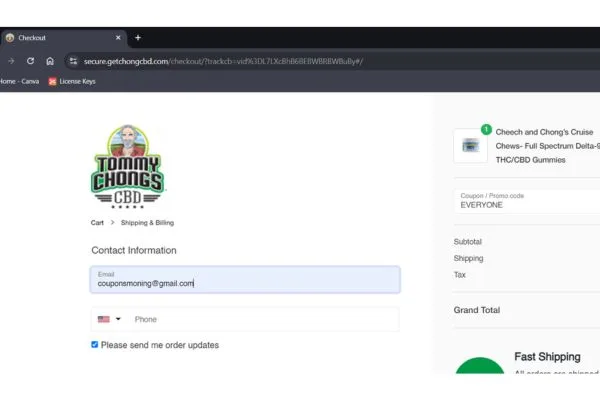The width and height of the screenshot is (600, 400).
Task: Click the gummies product thumbnail
Action: pyautogui.click(x=470, y=145)
